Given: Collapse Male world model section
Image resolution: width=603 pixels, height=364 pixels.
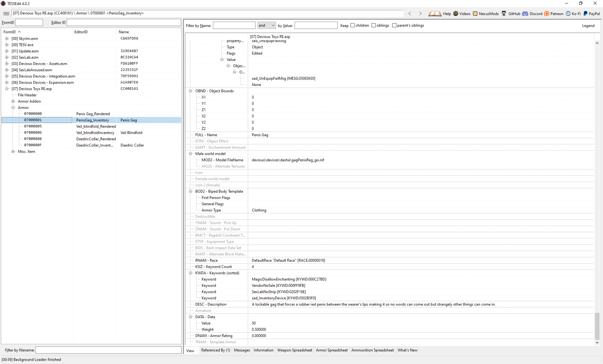Looking at the screenshot, I should (191, 153).
